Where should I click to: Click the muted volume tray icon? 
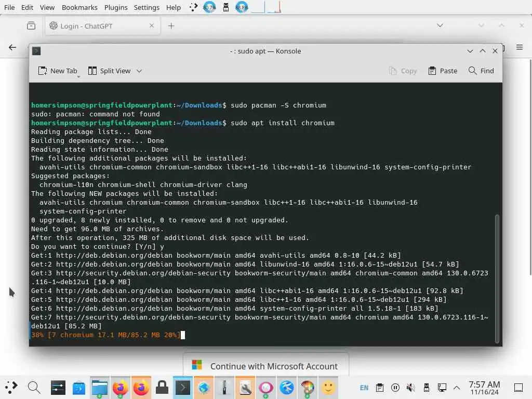tap(411, 388)
